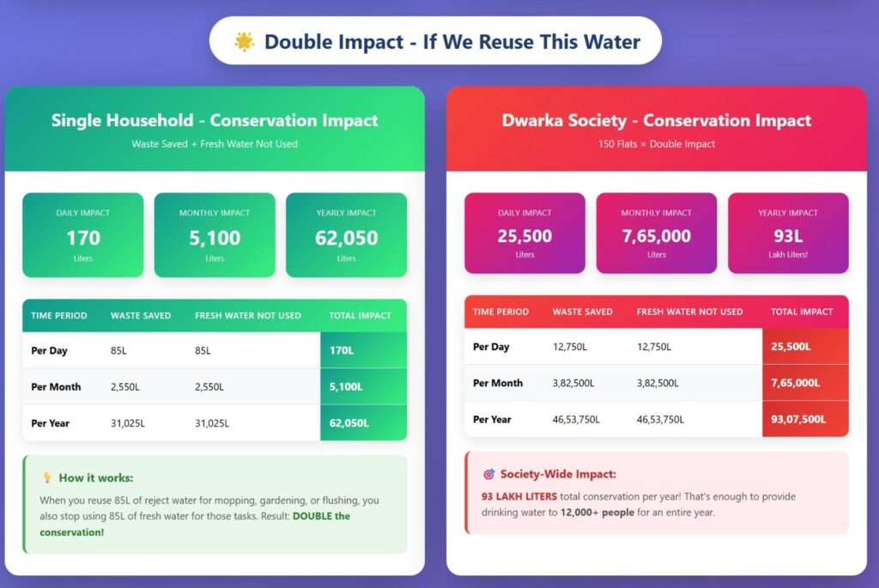Click the lightbulb icon beside How it works
Screen dimensions: 879x588
(x=47, y=478)
